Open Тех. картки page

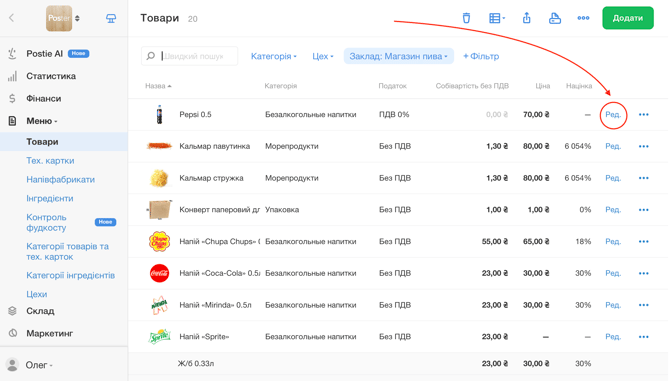[50, 161]
